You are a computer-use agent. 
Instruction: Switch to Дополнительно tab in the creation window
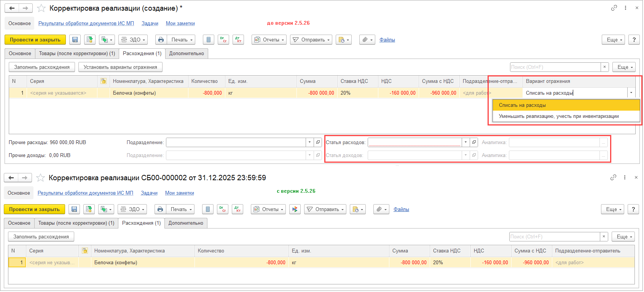pos(187,54)
